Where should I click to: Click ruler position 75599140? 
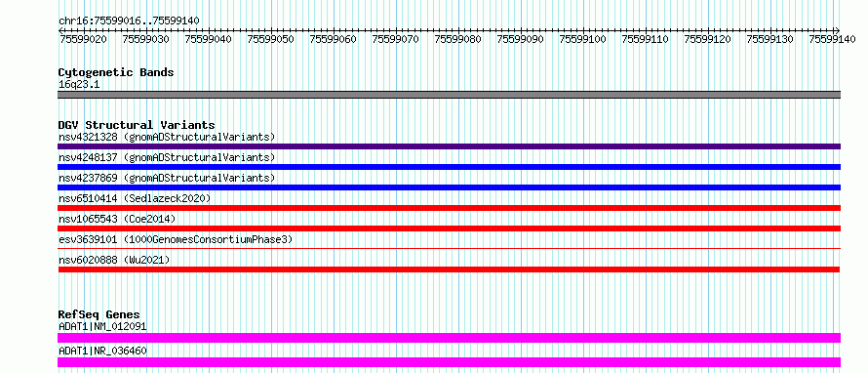(833, 39)
